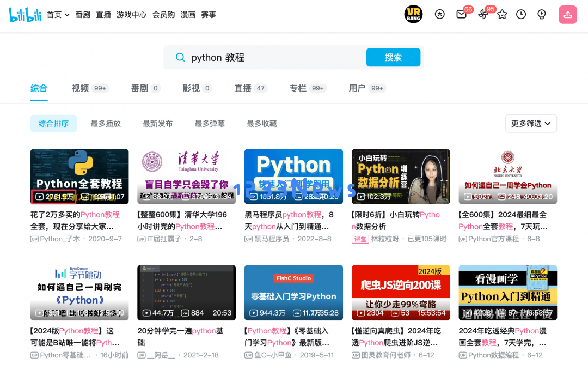The image size is (588, 376).
Task: Sort results by 最多弹幕
Action: click(210, 124)
